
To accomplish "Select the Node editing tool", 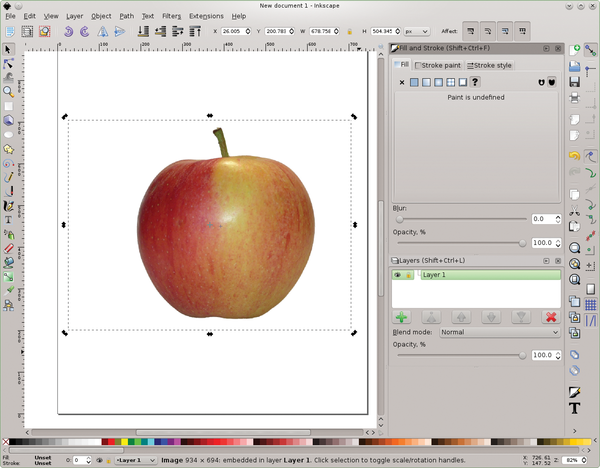I will (x=8, y=62).
